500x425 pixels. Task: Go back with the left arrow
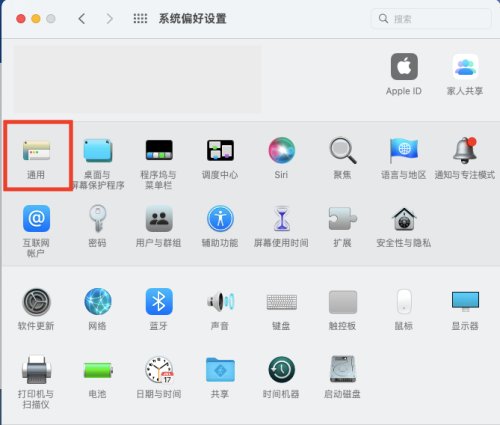(82, 19)
